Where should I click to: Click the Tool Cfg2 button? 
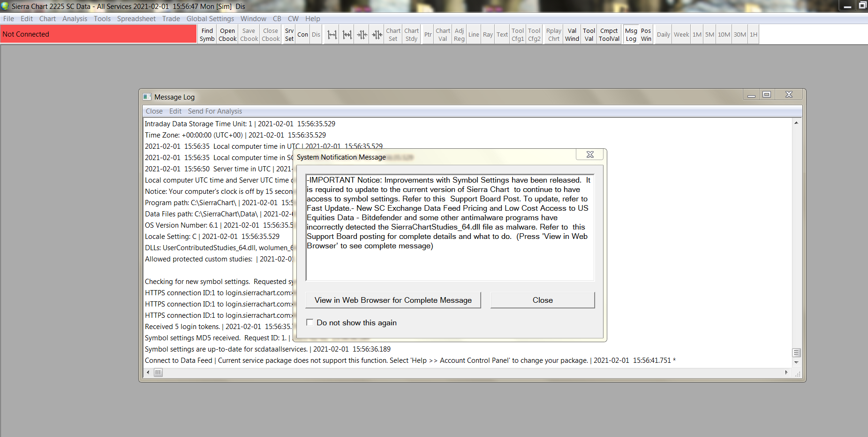pos(534,35)
